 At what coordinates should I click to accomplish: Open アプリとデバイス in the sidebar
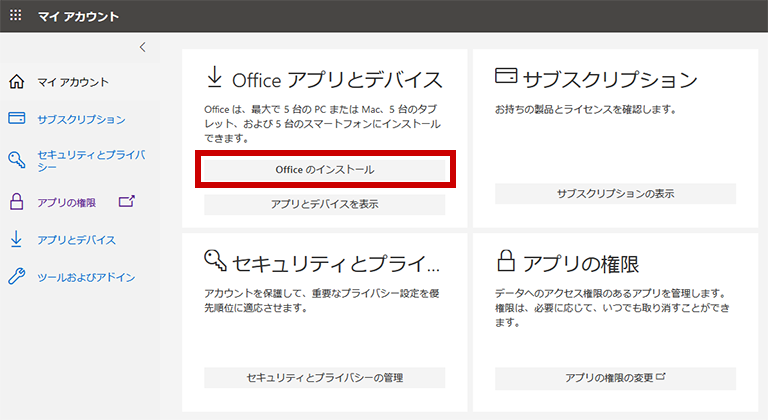tap(77, 240)
